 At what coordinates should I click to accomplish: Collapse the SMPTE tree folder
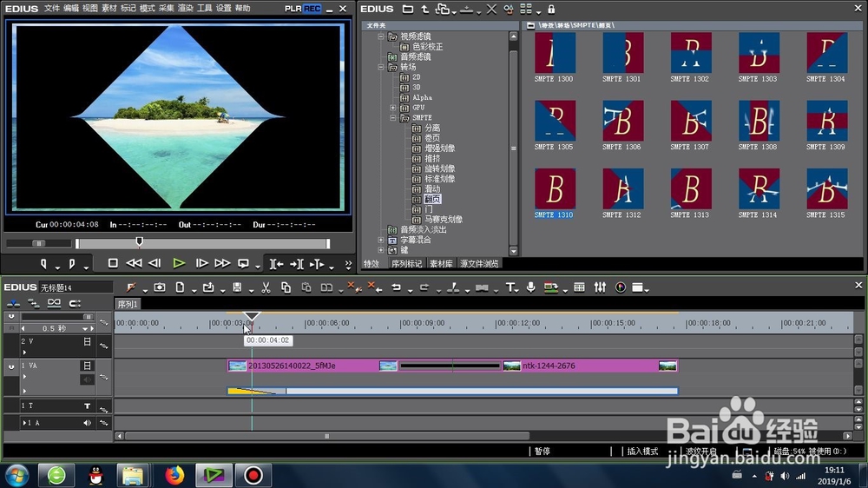tap(393, 118)
